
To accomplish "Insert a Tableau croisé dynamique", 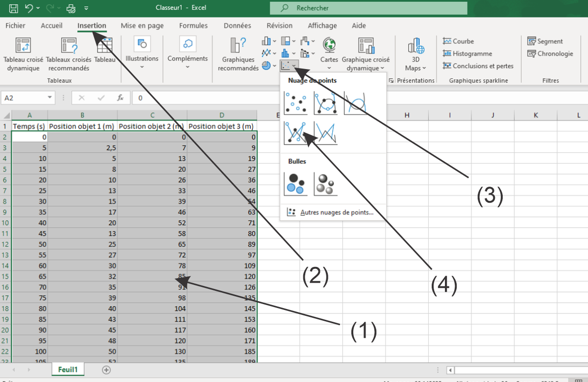I will click(x=23, y=55).
